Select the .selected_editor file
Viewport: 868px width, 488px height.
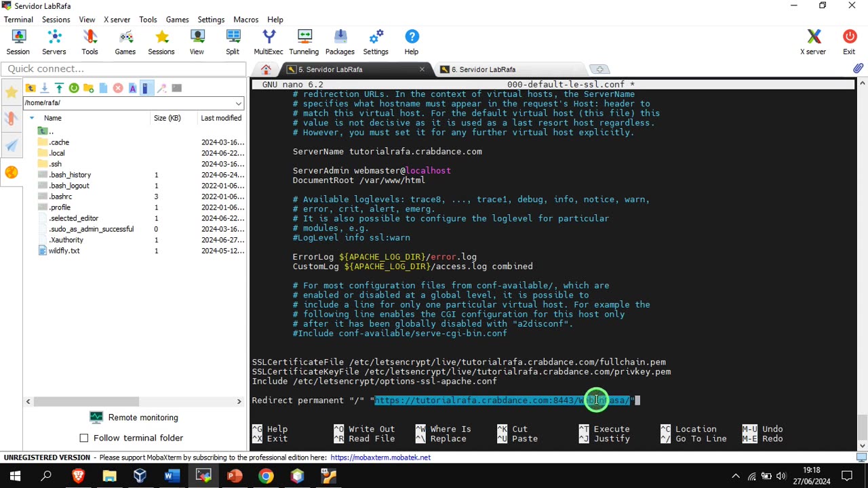74,218
